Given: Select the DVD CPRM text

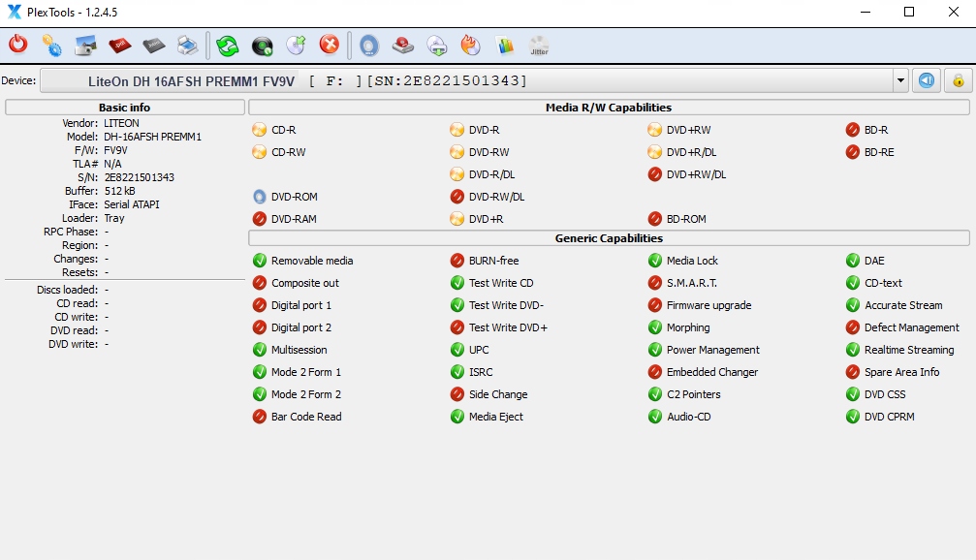Looking at the screenshot, I should click(x=889, y=417).
